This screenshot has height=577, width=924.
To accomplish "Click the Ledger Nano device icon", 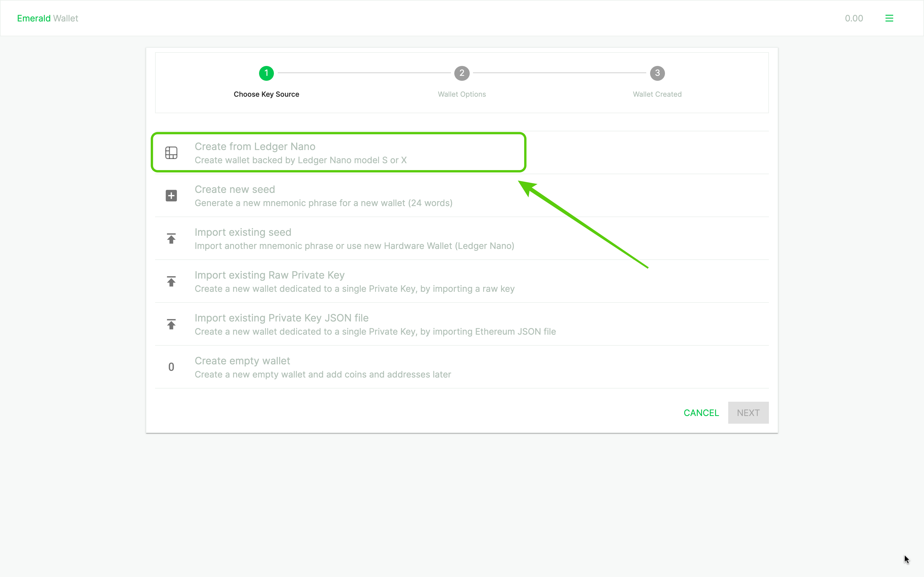I will 171,153.
